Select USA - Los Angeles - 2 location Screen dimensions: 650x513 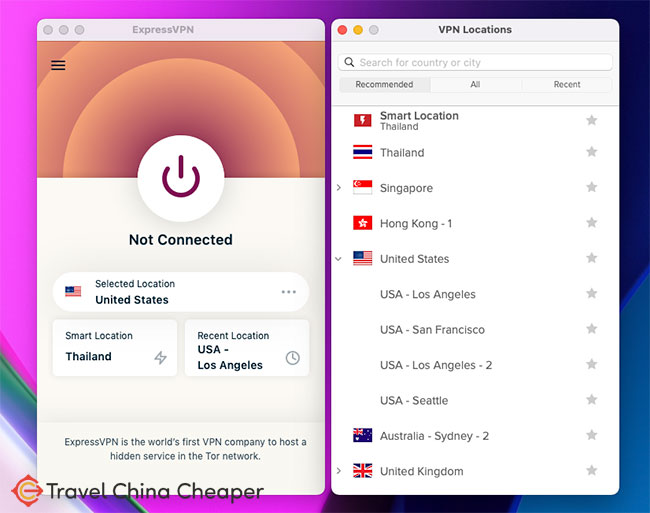click(475, 365)
